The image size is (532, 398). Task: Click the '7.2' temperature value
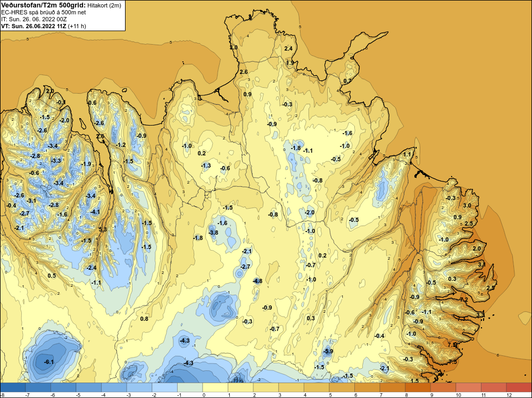tap(464, 299)
